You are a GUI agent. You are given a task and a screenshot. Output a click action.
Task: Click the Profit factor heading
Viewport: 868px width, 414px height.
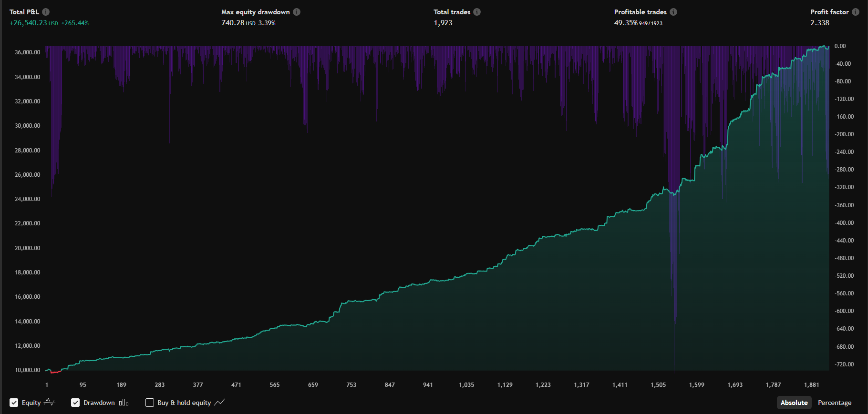[x=829, y=12]
